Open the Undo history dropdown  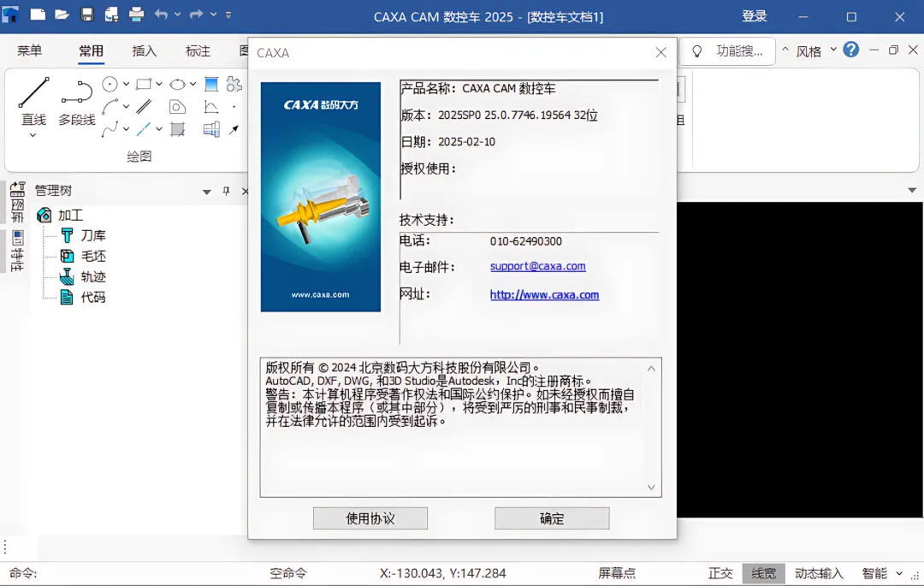click(177, 15)
